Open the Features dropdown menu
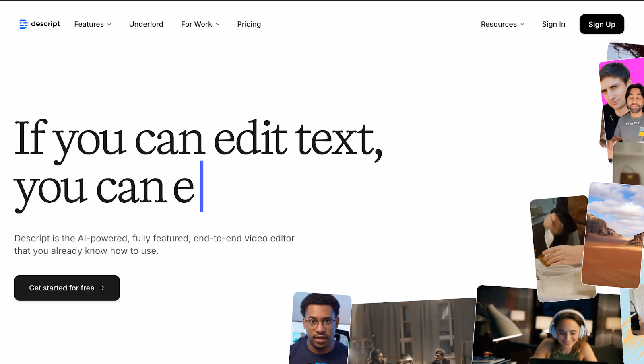This screenshot has width=644, height=364. point(93,24)
